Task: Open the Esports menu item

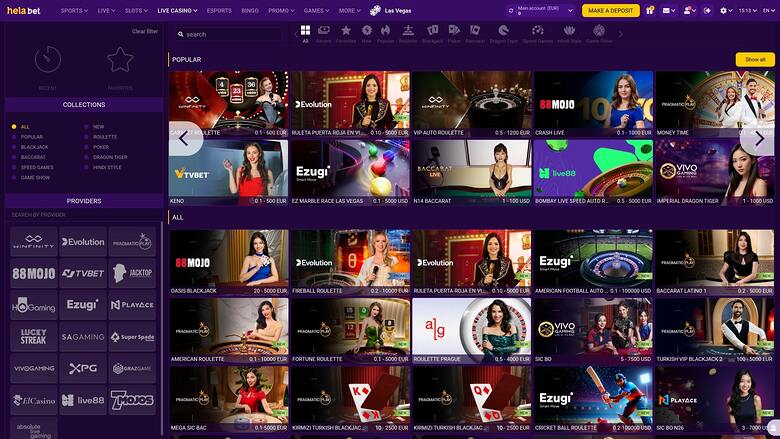Action: (219, 10)
